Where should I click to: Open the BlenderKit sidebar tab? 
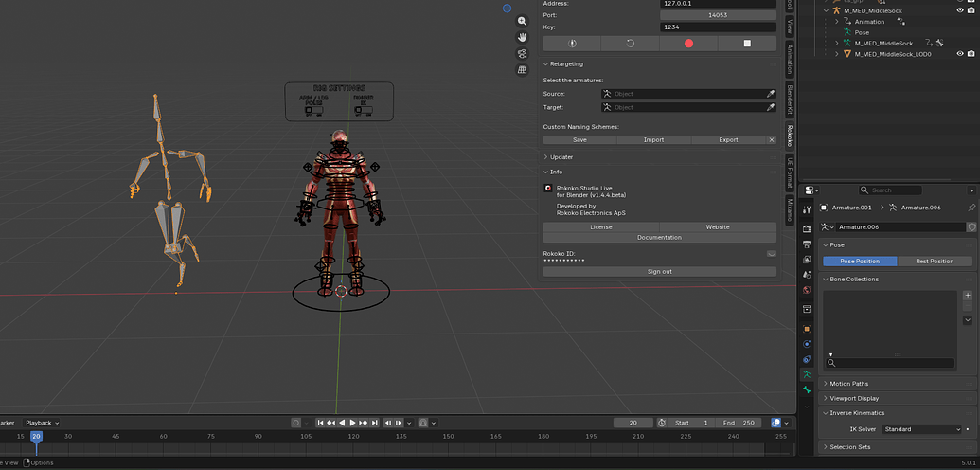790,99
